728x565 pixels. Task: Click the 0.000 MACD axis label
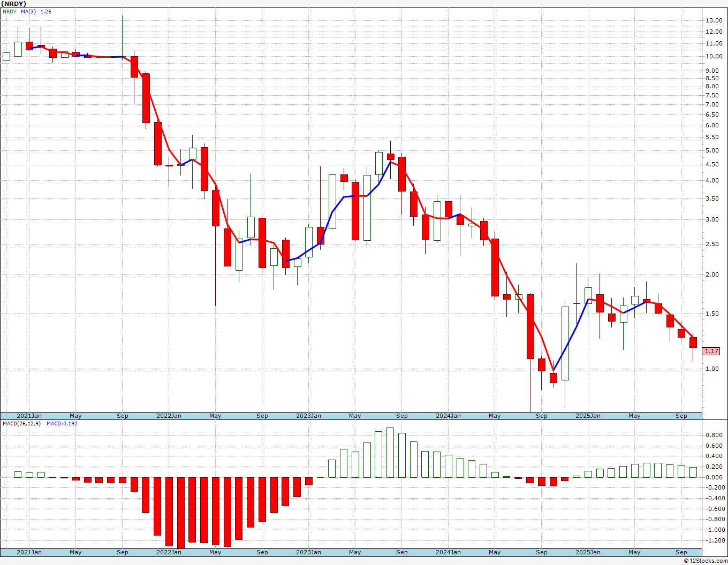(714, 477)
